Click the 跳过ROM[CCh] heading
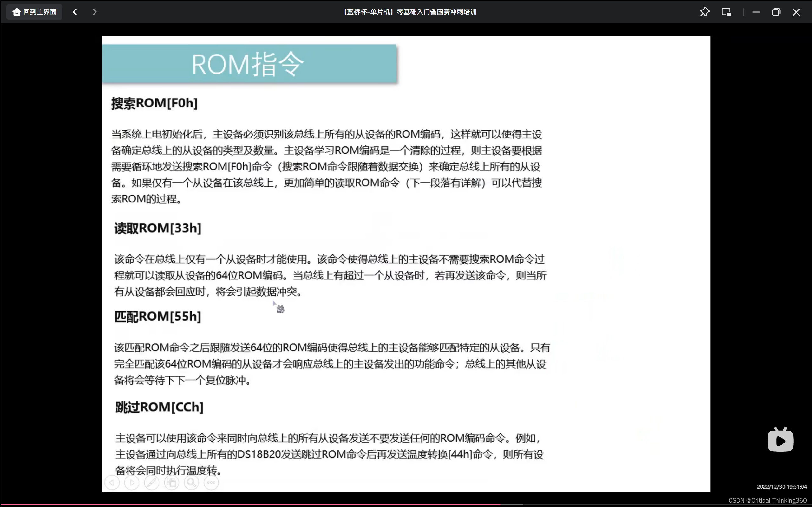The width and height of the screenshot is (812, 507). pyautogui.click(x=159, y=407)
